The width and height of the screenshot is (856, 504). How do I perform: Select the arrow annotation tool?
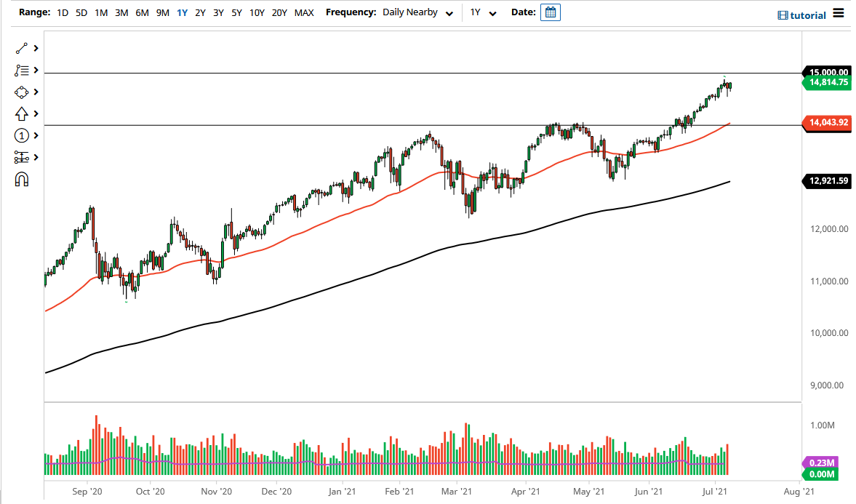[x=22, y=113]
